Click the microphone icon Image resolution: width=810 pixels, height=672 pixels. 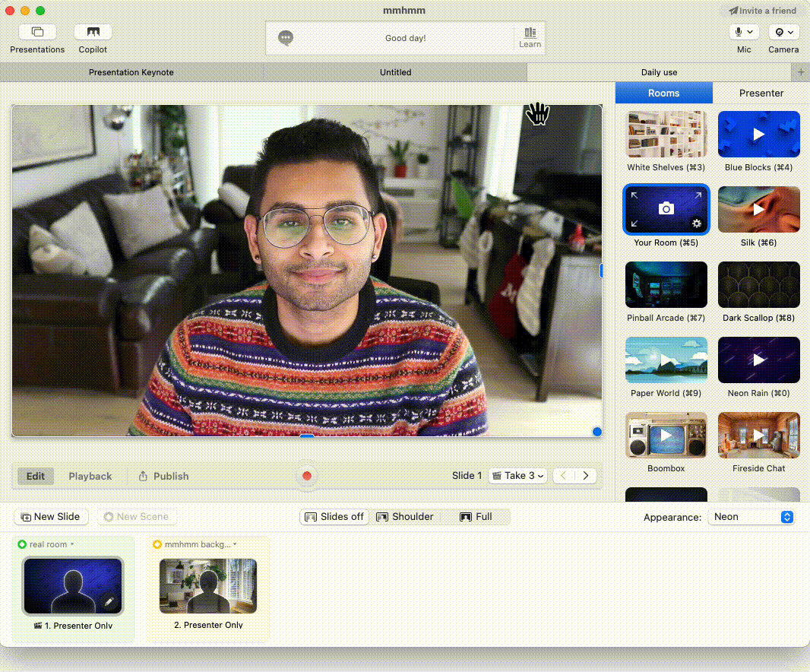(x=739, y=32)
